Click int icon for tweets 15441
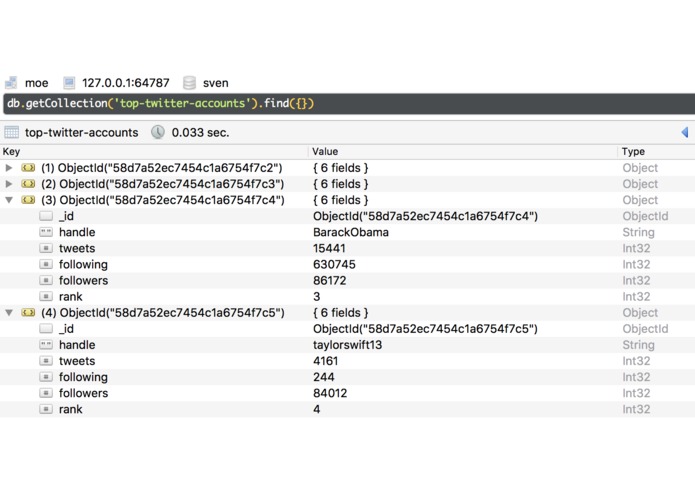 (x=46, y=248)
